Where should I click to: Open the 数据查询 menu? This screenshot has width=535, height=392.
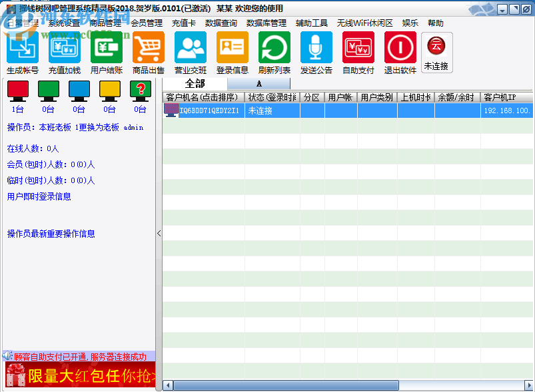221,23
